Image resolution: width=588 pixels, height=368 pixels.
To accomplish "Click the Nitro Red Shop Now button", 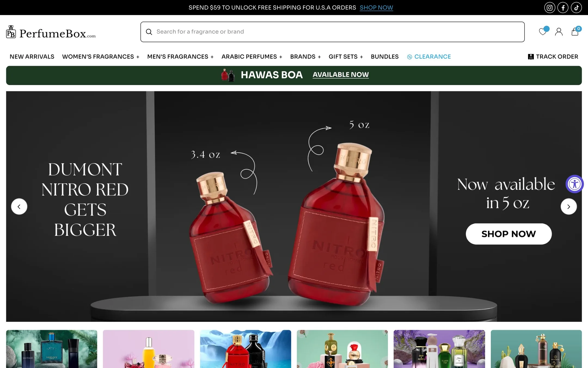I will pos(509,234).
